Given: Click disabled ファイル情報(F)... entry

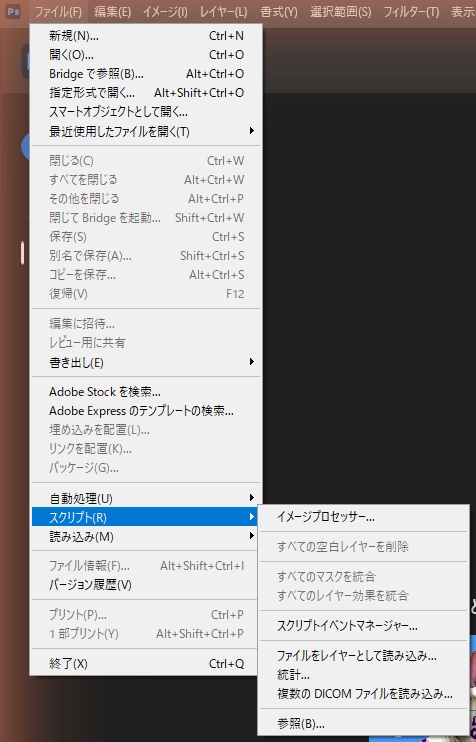Looking at the screenshot, I should point(146,566).
